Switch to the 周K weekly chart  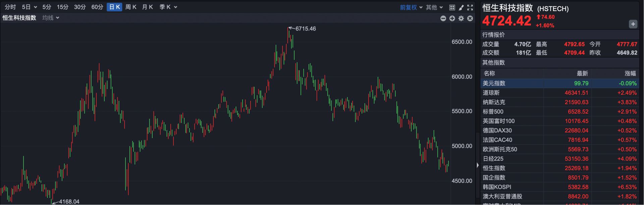[131, 7]
